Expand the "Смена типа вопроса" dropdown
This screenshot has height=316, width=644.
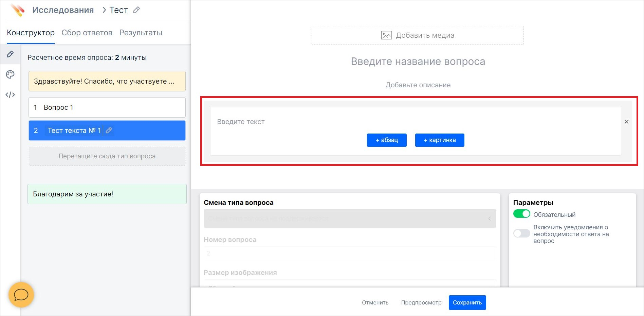pos(350,218)
